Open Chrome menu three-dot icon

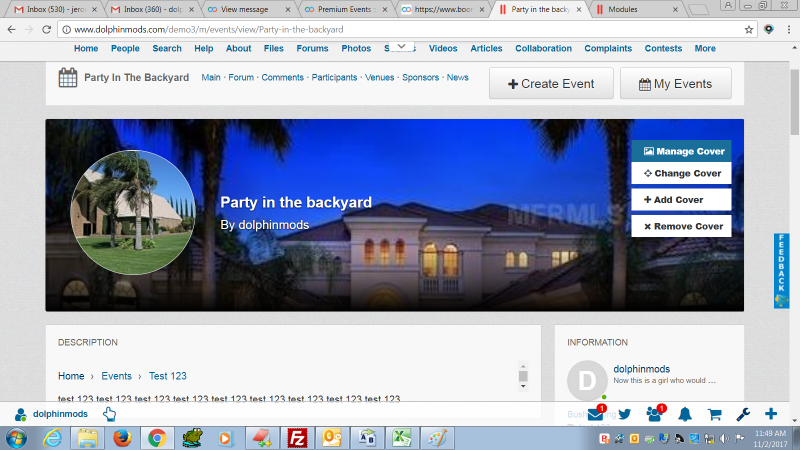coord(788,30)
